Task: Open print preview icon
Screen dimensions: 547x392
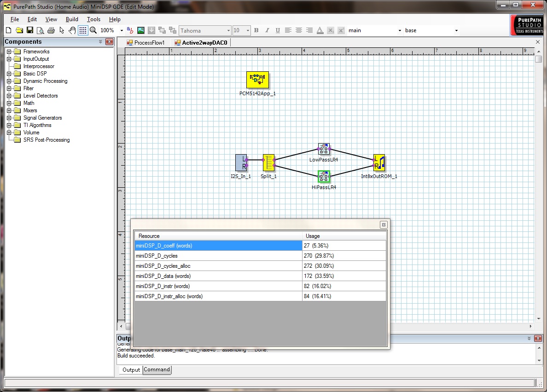Action: click(x=41, y=30)
